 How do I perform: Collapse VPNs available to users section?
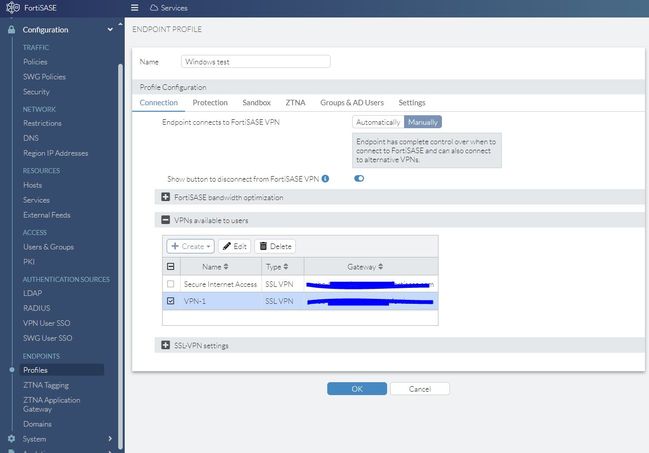pyautogui.click(x=166, y=220)
